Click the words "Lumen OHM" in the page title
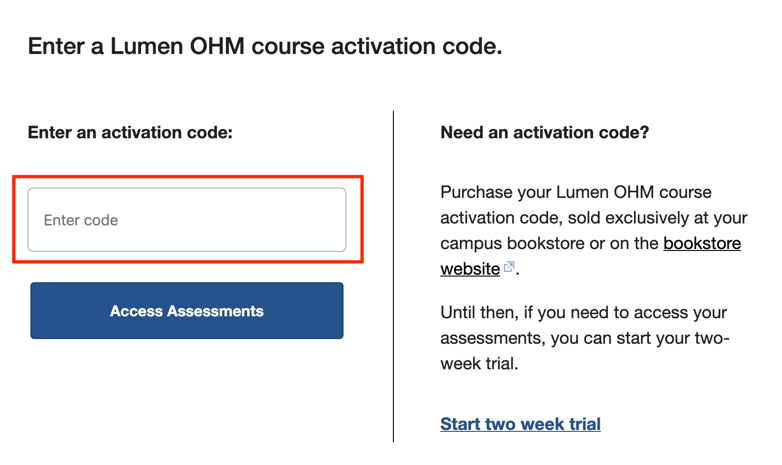The width and height of the screenshot is (782, 465). (x=165, y=46)
